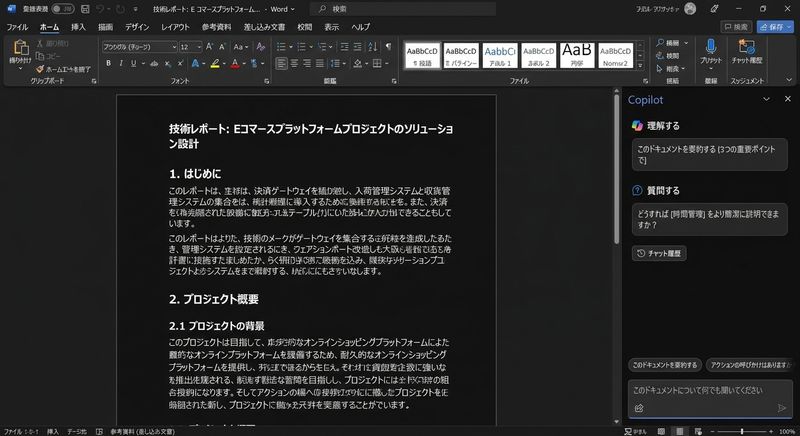Start Dictate with the microphone icon
This screenshot has height=436, width=800.
tap(711, 47)
